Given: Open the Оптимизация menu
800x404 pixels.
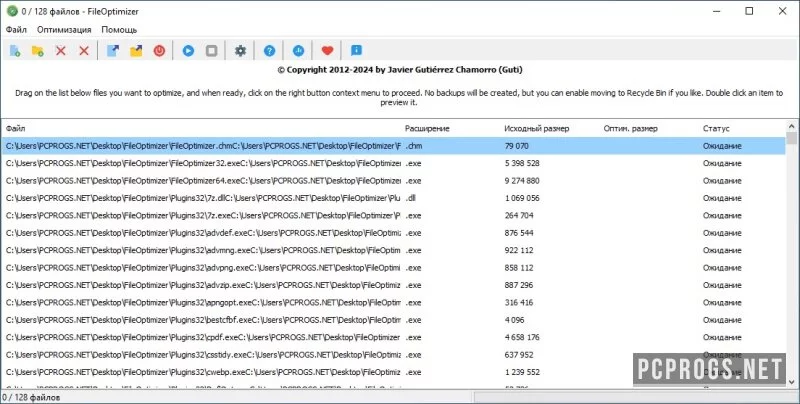Looking at the screenshot, I should [x=64, y=30].
